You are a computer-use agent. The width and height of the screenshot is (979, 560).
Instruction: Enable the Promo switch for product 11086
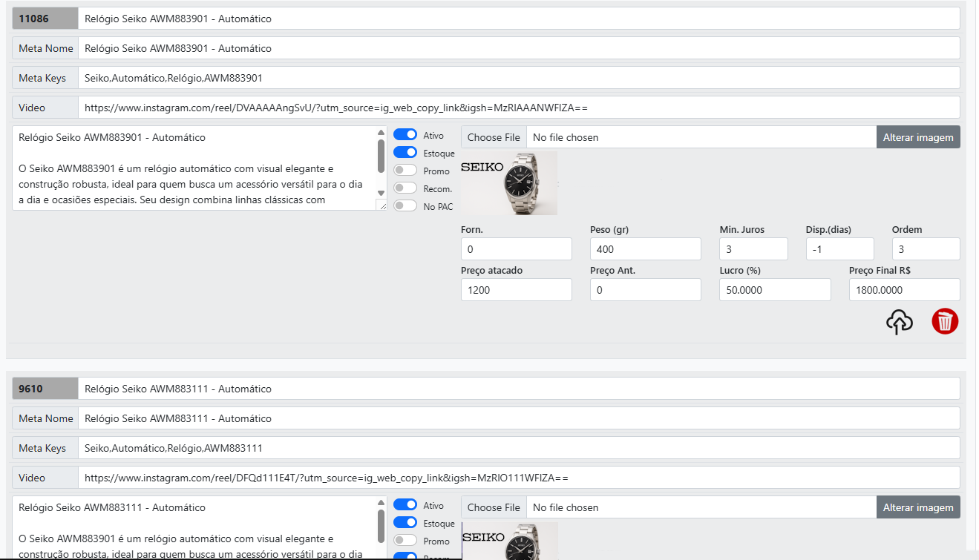(x=405, y=170)
